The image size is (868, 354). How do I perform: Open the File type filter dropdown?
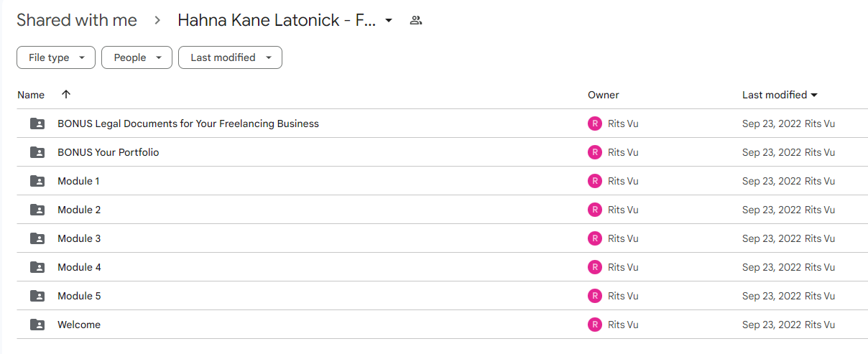(56, 57)
